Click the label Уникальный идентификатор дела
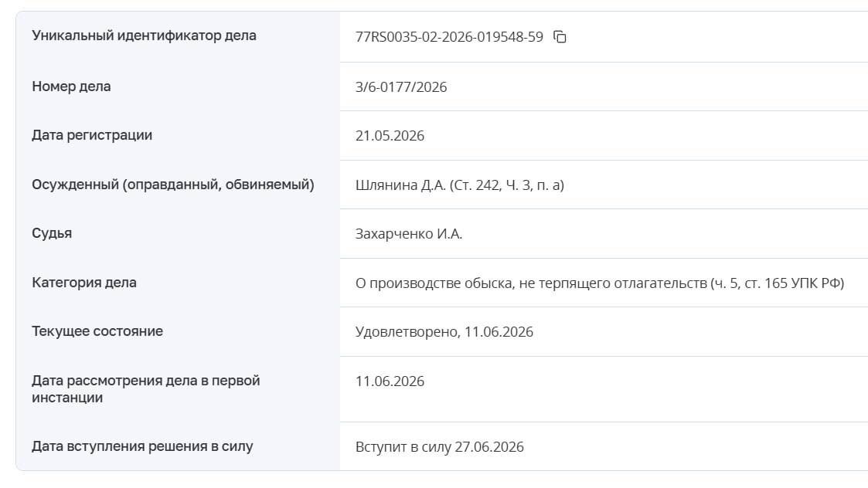The height and width of the screenshot is (488, 868). (144, 36)
